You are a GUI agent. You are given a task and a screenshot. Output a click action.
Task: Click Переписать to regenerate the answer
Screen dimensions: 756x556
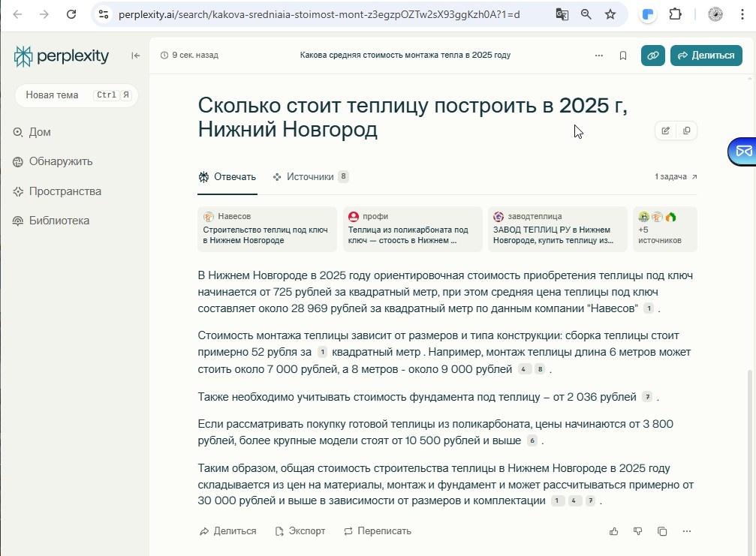pyautogui.click(x=378, y=531)
